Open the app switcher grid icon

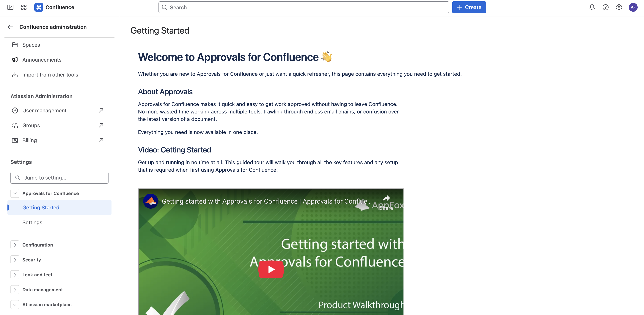coord(24,7)
